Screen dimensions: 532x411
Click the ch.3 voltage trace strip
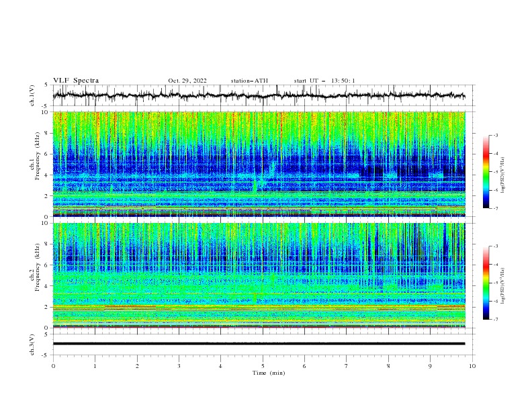coord(259,344)
